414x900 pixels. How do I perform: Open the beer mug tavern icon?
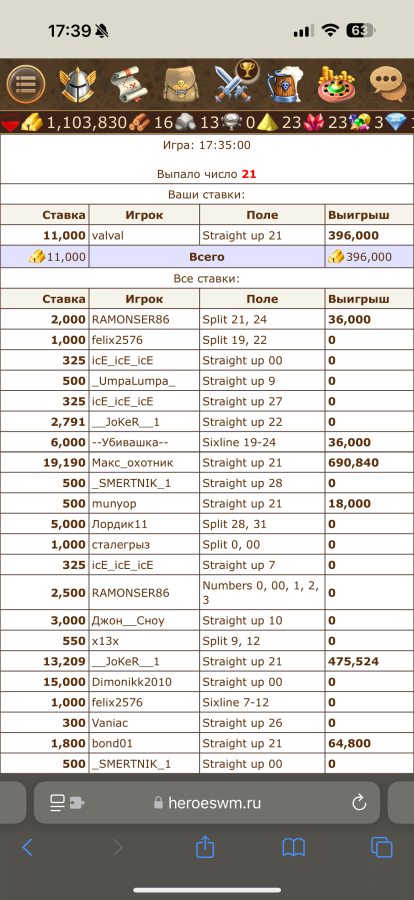287,84
